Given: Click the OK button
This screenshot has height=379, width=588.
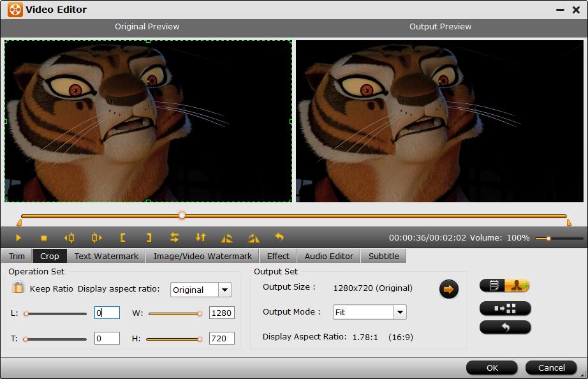Looking at the screenshot, I should (492, 368).
